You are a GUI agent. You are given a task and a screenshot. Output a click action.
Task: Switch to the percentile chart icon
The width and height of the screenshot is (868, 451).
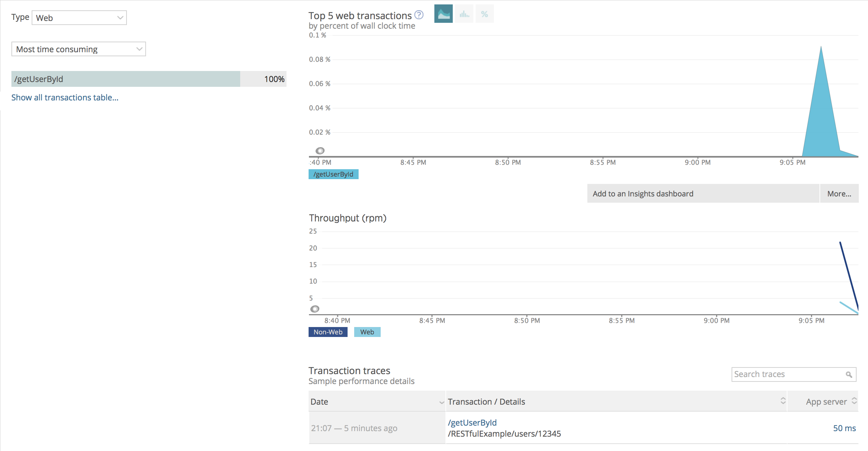pos(484,14)
